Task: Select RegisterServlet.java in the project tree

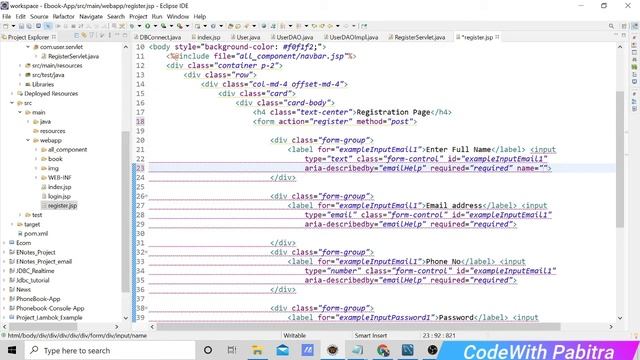Action: point(73,56)
